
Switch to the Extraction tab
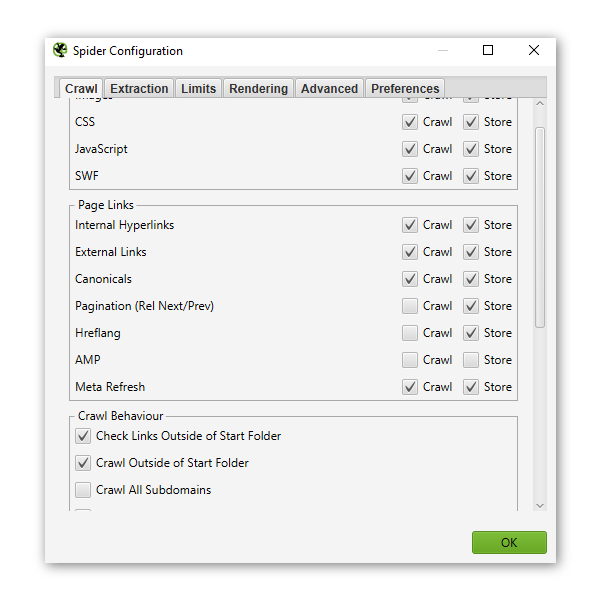(139, 89)
